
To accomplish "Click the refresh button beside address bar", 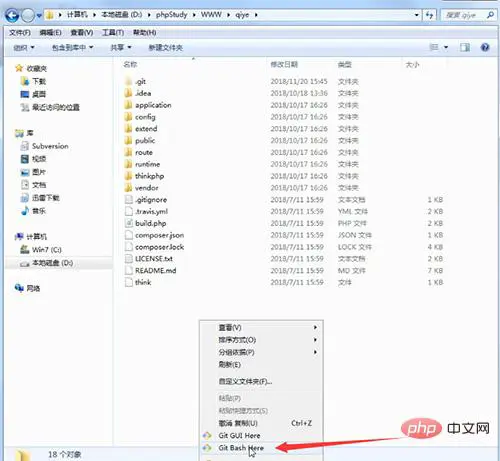I will (430, 15).
